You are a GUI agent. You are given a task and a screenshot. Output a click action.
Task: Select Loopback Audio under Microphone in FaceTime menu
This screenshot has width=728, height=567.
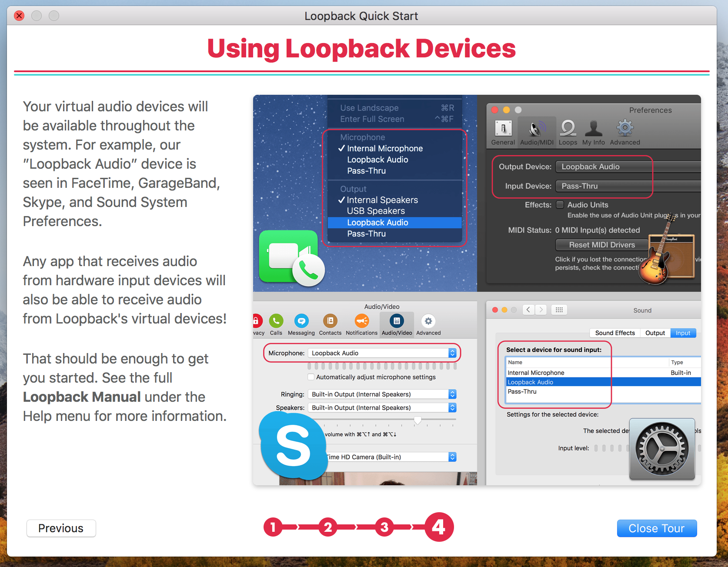click(395, 160)
